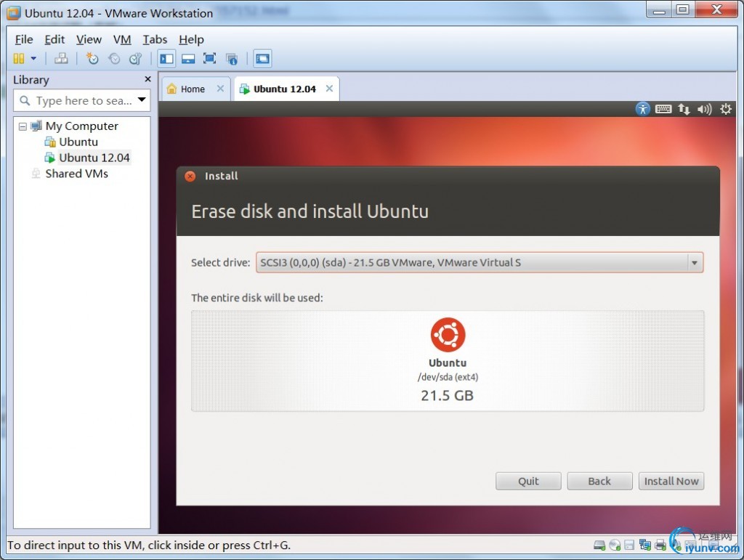
Task: Select Shared VMs in library
Action: tap(76, 174)
